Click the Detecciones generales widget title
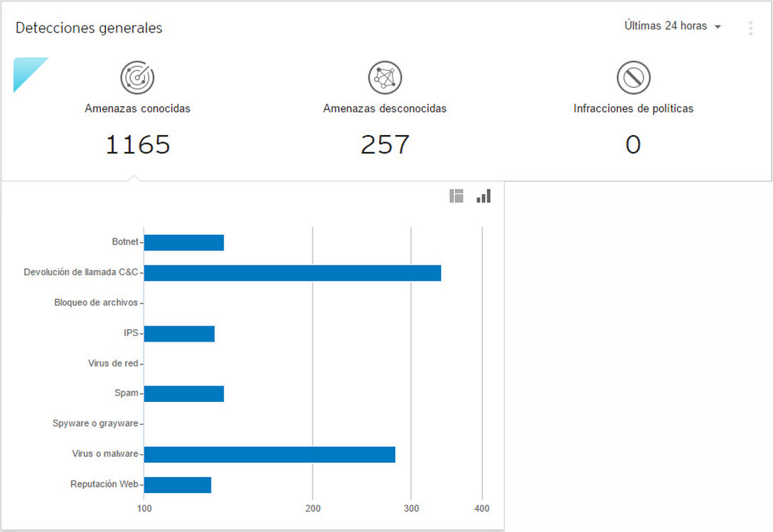Image resolution: width=773 pixels, height=532 pixels. [x=89, y=28]
